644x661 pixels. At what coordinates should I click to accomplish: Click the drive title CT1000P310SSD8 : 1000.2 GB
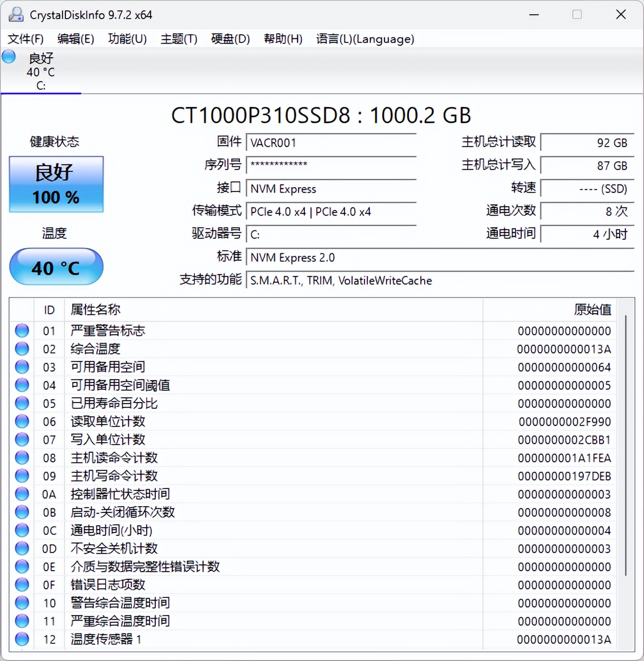coord(322,115)
